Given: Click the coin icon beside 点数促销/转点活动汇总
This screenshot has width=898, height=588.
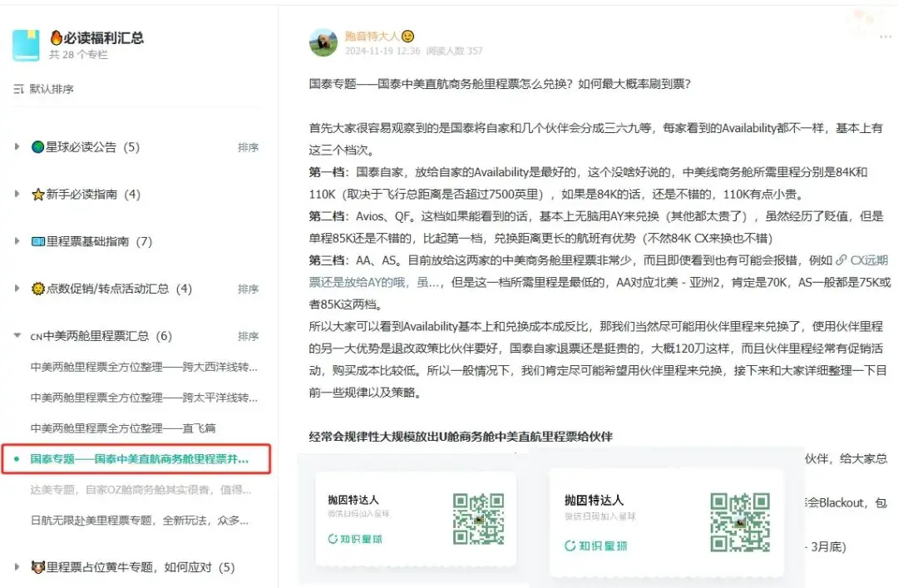Looking at the screenshot, I should [37, 289].
